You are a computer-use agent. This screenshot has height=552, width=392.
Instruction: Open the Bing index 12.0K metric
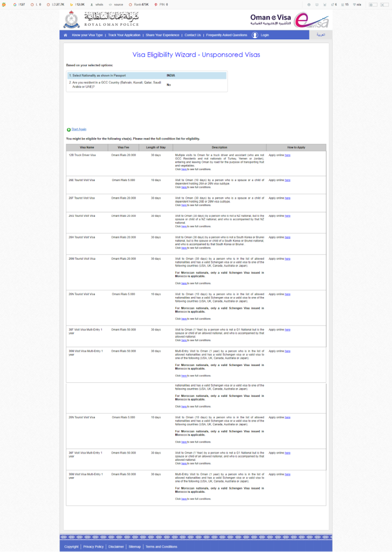[77, 4]
